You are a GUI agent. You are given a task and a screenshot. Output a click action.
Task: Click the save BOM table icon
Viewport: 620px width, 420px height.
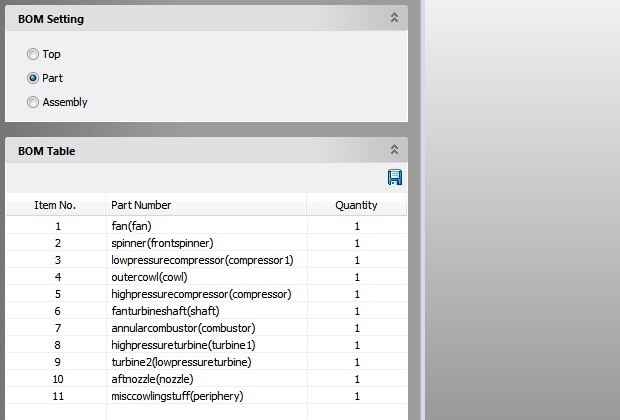(x=394, y=178)
